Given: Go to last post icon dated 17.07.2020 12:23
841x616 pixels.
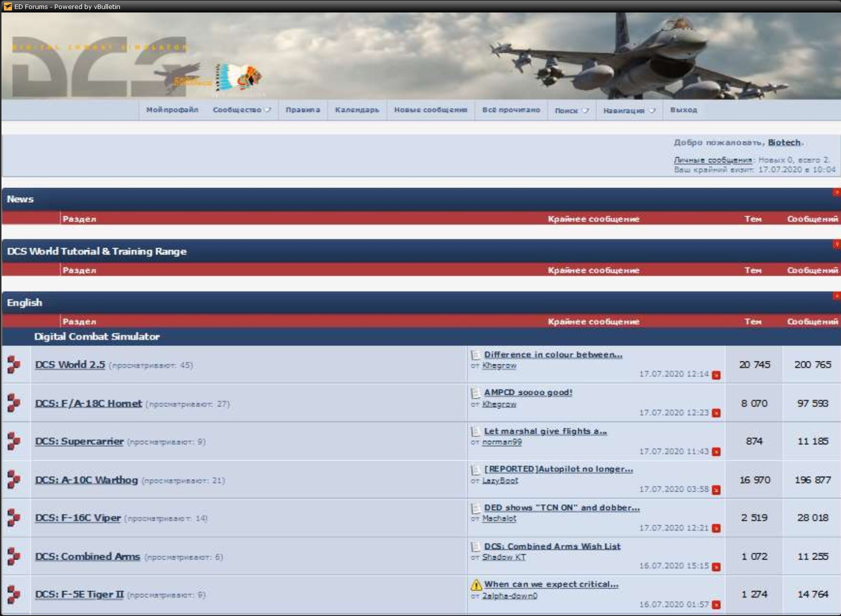Looking at the screenshot, I should coord(716,413).
